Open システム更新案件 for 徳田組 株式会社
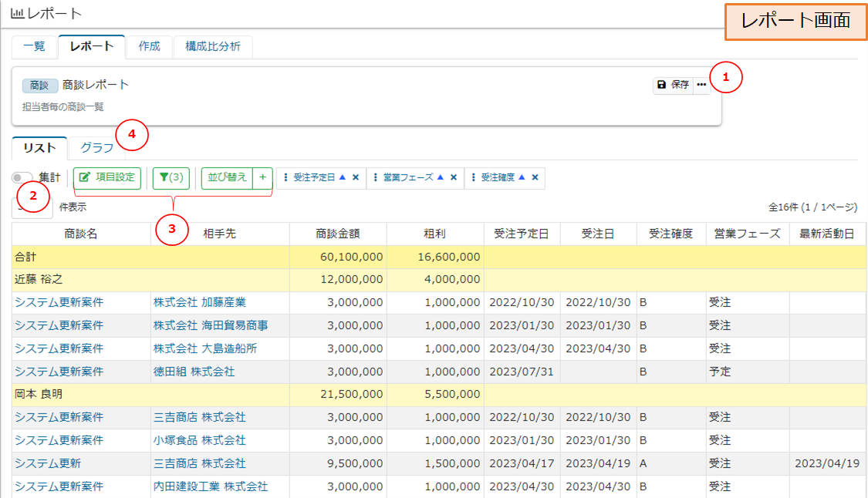This screenshot has width=868, height=498. click(x=59, y=372)
